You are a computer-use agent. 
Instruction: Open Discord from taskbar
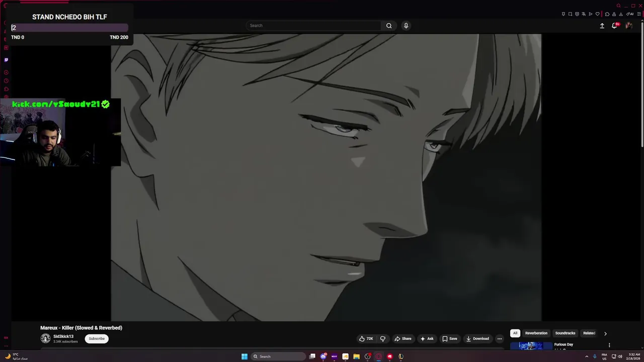tap(323, 356)
